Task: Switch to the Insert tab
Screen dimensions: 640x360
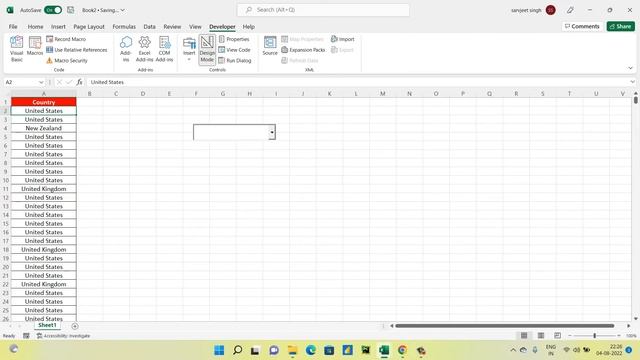Action: pos(58,27)
